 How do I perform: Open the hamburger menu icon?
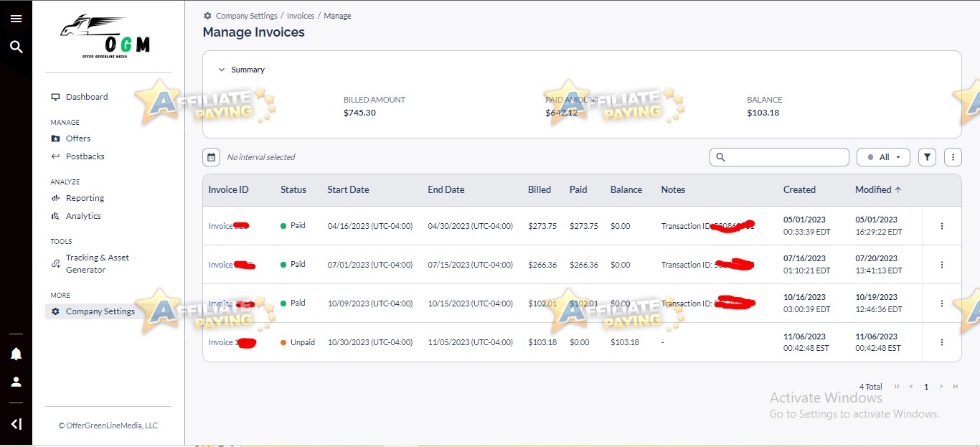point(16,19)
